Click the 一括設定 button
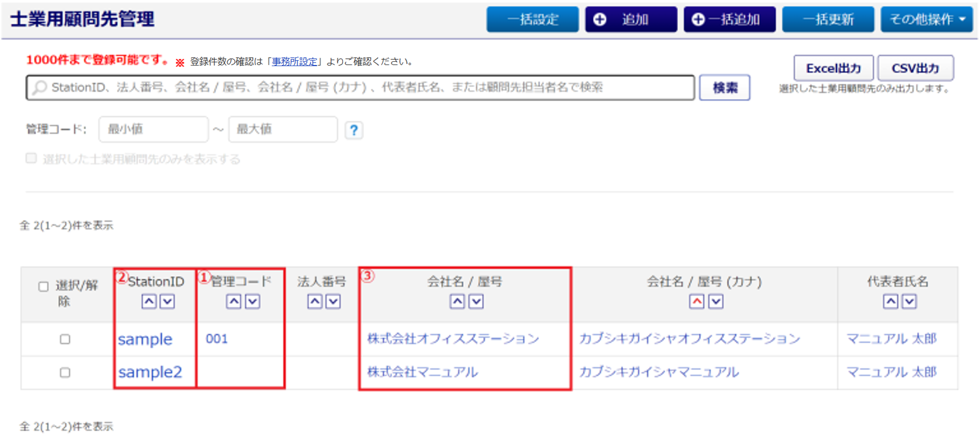Screen dimensions: 980x441 tap(533, 20)
